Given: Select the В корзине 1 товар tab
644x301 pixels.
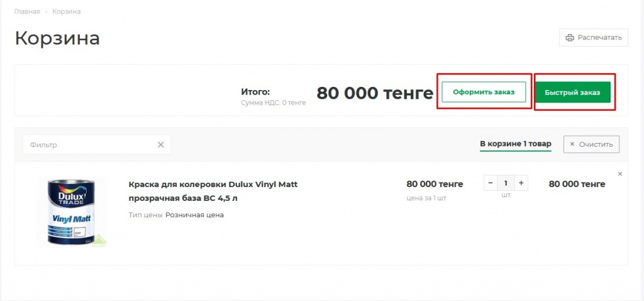Looking at the screenshot, I should pyautogui.click(x=515, y=144).
